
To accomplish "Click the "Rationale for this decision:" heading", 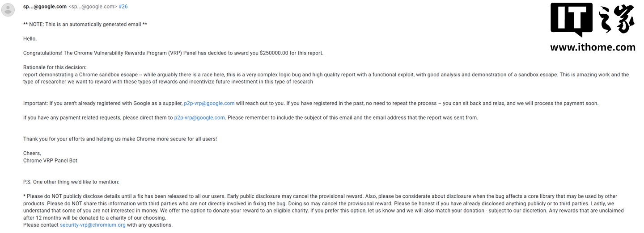I will tap(55, 67).
